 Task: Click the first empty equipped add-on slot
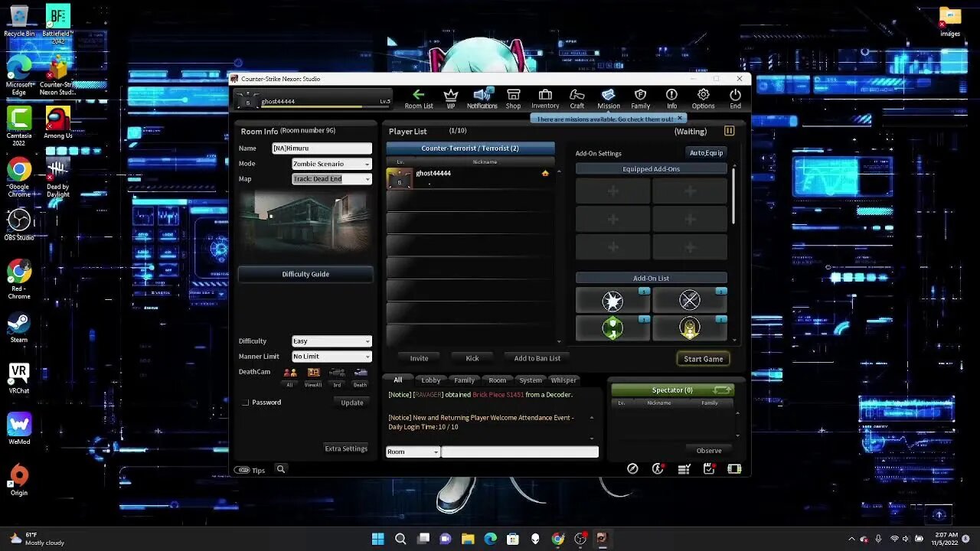(x=612, y=191)
